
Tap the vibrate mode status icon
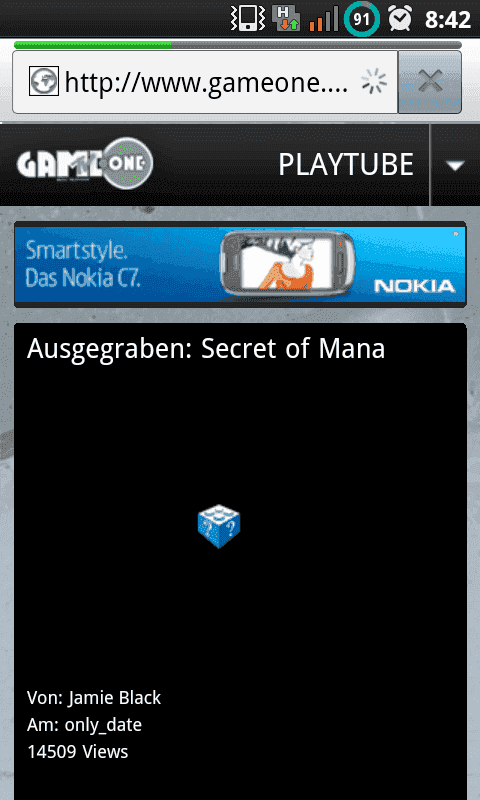pos(247,19)
